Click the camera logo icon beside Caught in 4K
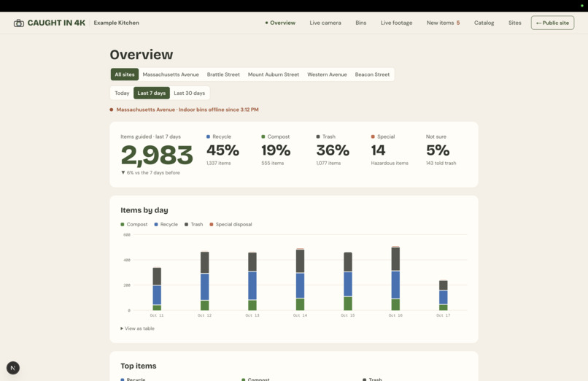Image resolution: width=588 pixels, height=381 pixels. tap(19, 23)
